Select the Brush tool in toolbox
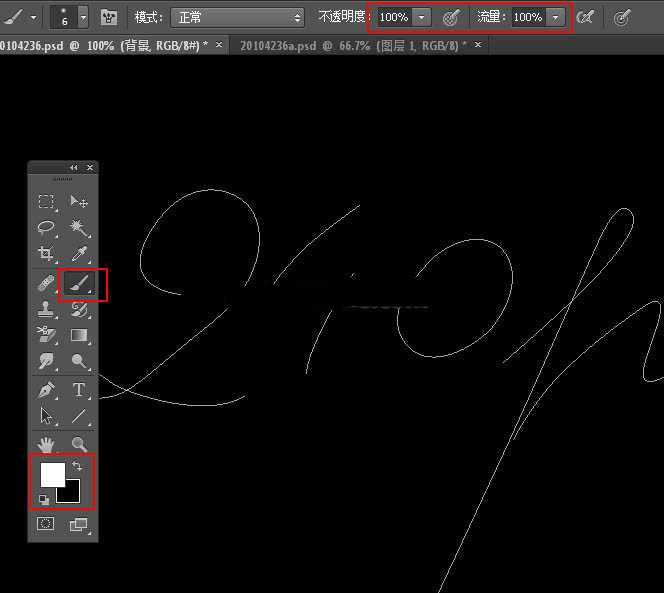 [x=79, y=286]
